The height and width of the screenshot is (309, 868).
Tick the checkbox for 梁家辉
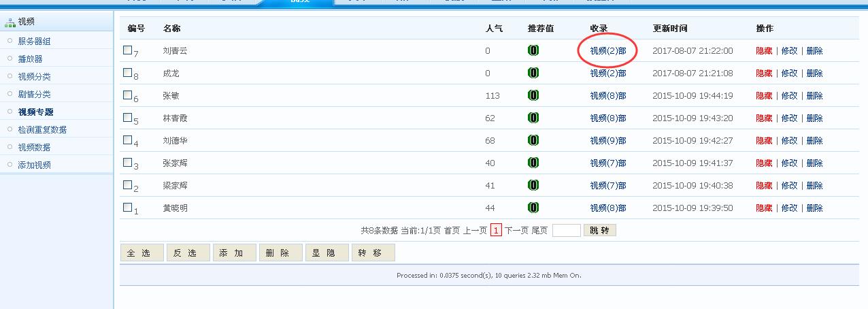pos(127,184)
